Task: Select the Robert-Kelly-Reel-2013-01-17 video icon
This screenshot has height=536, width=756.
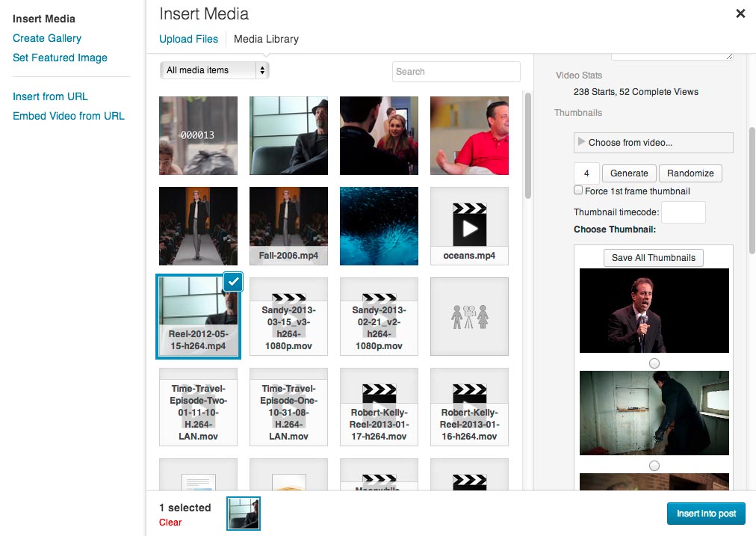Action: tap(379, 407)
